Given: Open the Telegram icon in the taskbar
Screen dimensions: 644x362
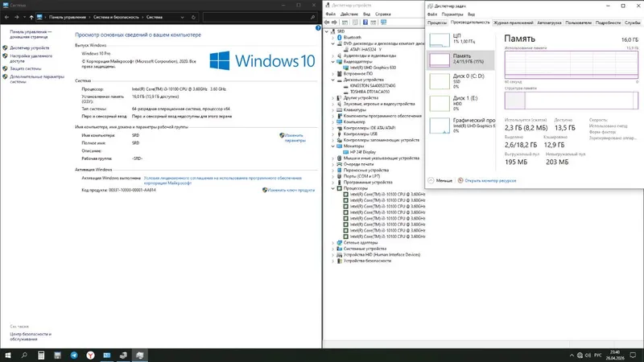Looking at the screenshot, I should [74, 356].
